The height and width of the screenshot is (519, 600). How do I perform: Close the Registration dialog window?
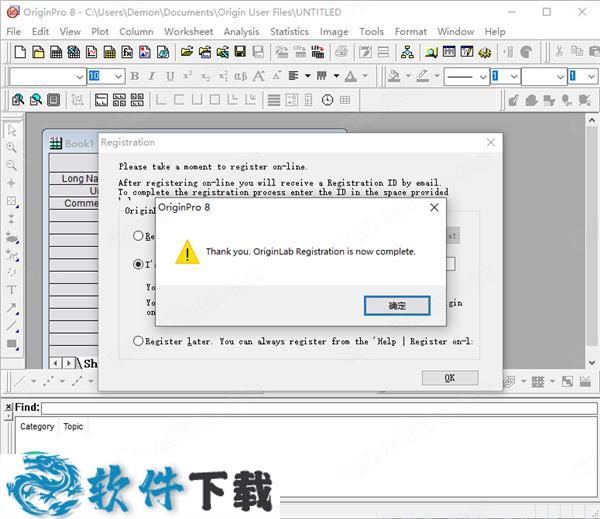491,143
